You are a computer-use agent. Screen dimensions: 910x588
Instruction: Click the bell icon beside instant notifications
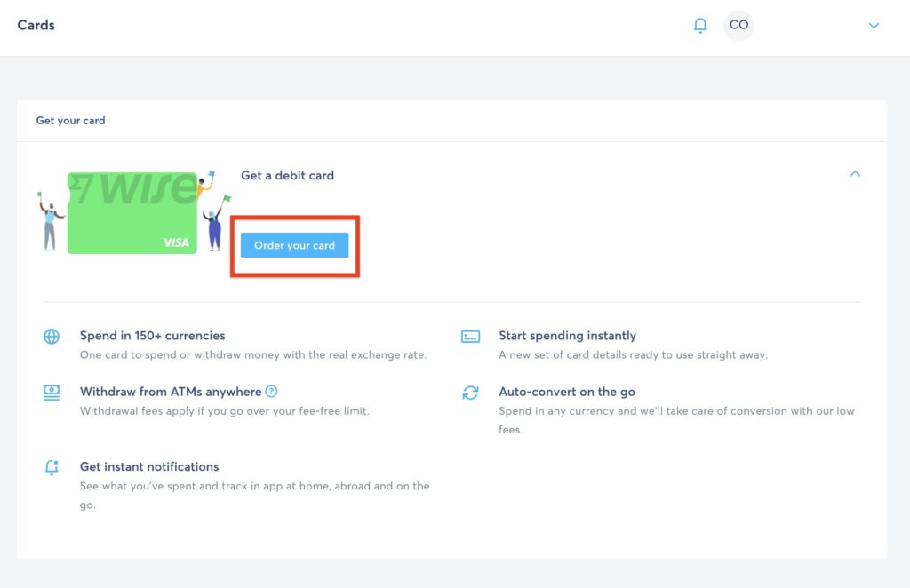coord(52,467)
